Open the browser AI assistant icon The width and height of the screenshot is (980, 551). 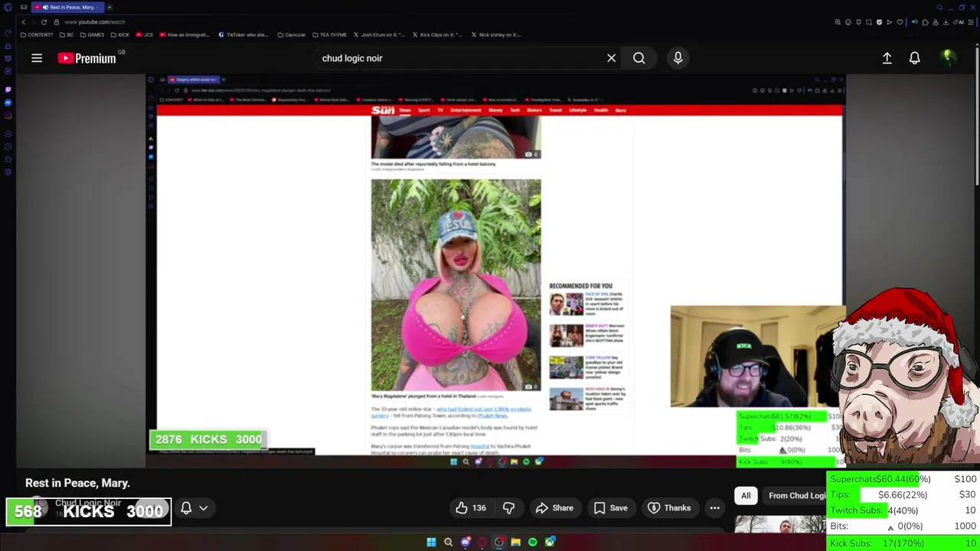(x=959, y=22)
